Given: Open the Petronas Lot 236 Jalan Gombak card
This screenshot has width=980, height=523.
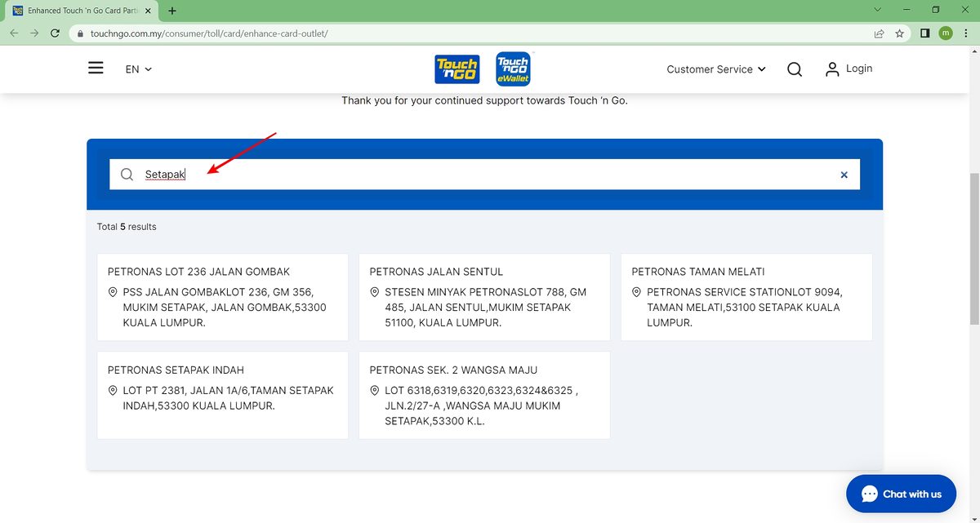Looking at the screenshot, I should (x=222, y=297).
